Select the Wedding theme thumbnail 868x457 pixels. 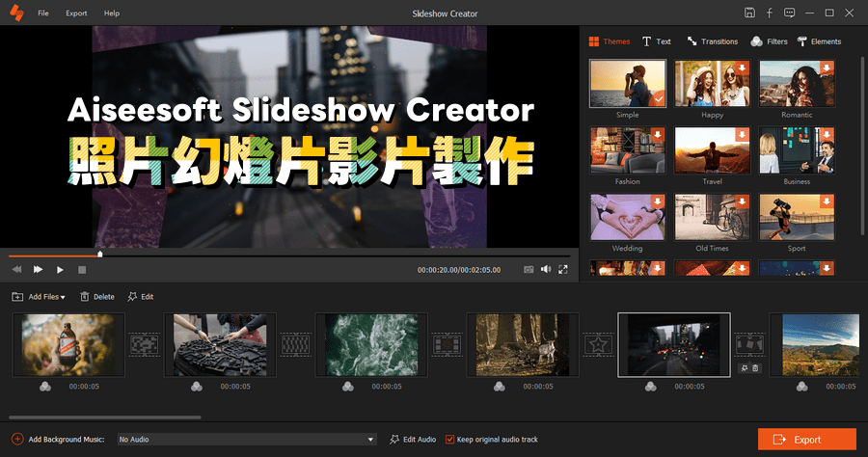pos(627,217)
